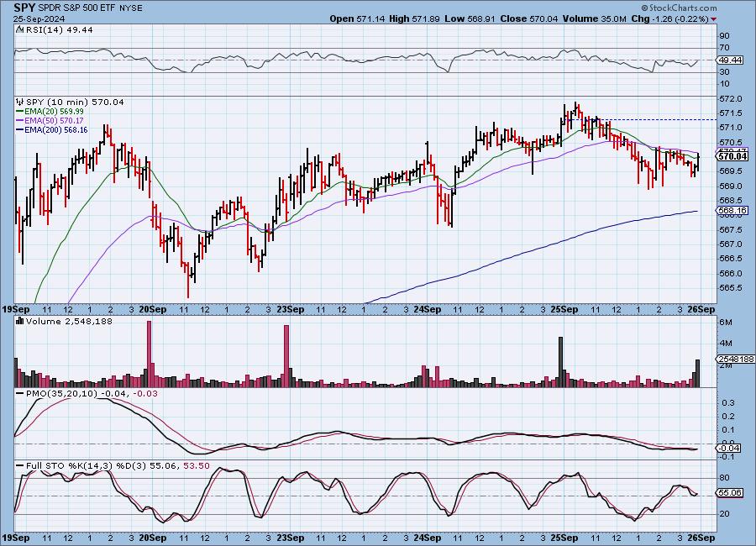Viewport: 756px width, 546px height.
Task: Click the 569.0 price axis label
Action: [x=730, y=186]
